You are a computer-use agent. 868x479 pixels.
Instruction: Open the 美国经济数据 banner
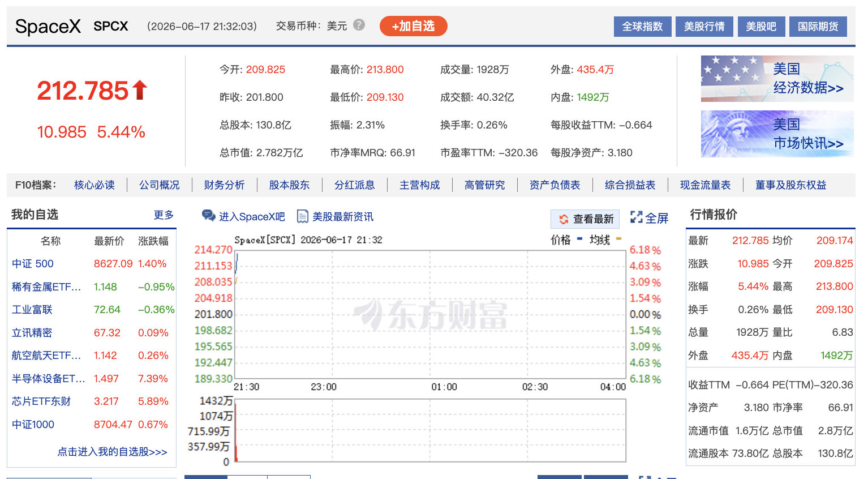(777, 79)
